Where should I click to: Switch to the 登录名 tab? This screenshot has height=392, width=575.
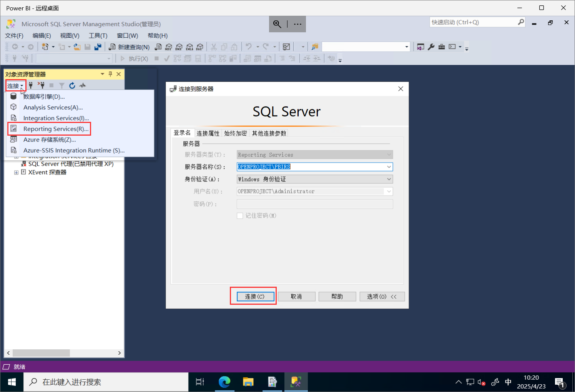coord(182,133)
